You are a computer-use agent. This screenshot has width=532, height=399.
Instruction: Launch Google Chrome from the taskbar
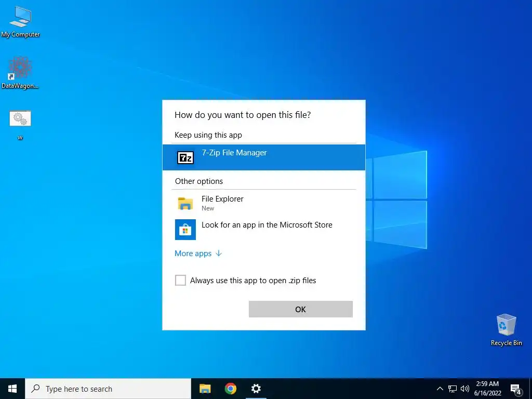tap(230, 389)
